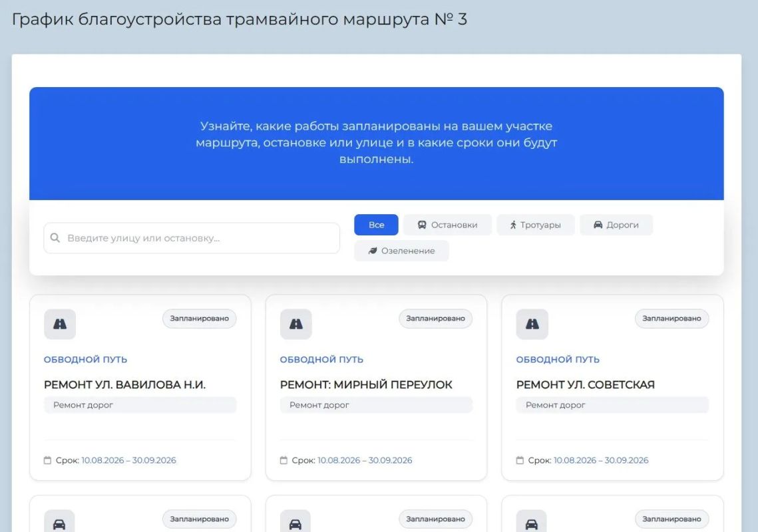The width and height of the screenshot is (758, 532).
Task: Click the bus icon in Остановки filter
Action: tap(422, 225)
